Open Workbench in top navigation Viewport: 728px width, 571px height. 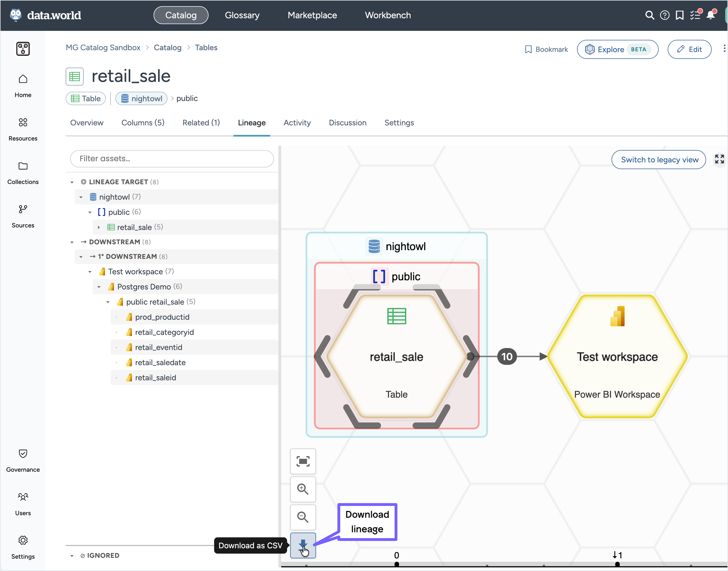coord(388,15)
